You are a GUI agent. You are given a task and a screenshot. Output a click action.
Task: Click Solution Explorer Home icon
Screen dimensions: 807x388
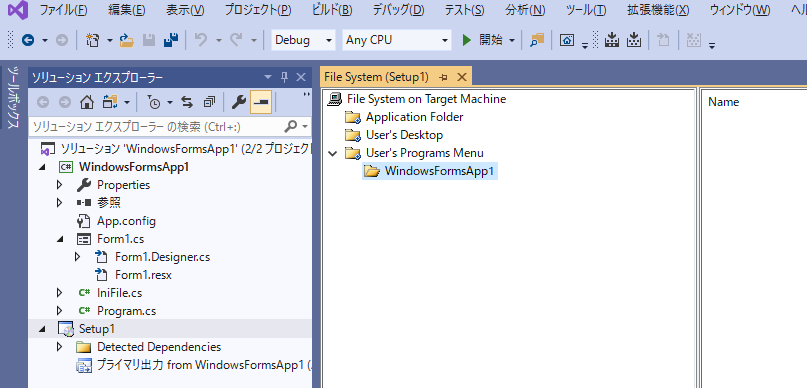pyautogui.click(x=86, y=102)
